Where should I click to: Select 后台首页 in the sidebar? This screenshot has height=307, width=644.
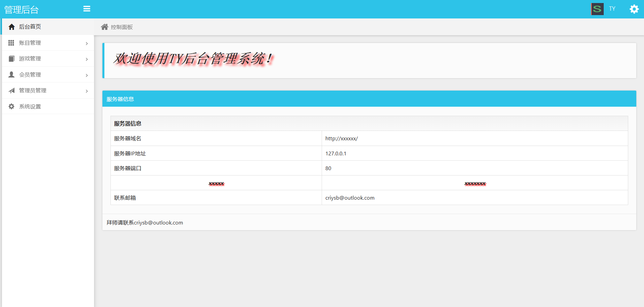pyautogui.click(x=30, y=27)
